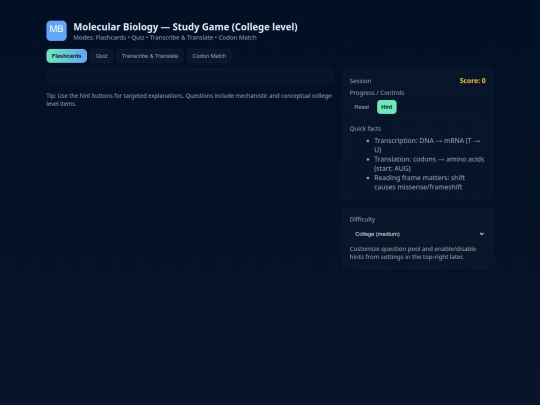Click the MB logo icon
The image size is (540, 405).
pos(56,31)
